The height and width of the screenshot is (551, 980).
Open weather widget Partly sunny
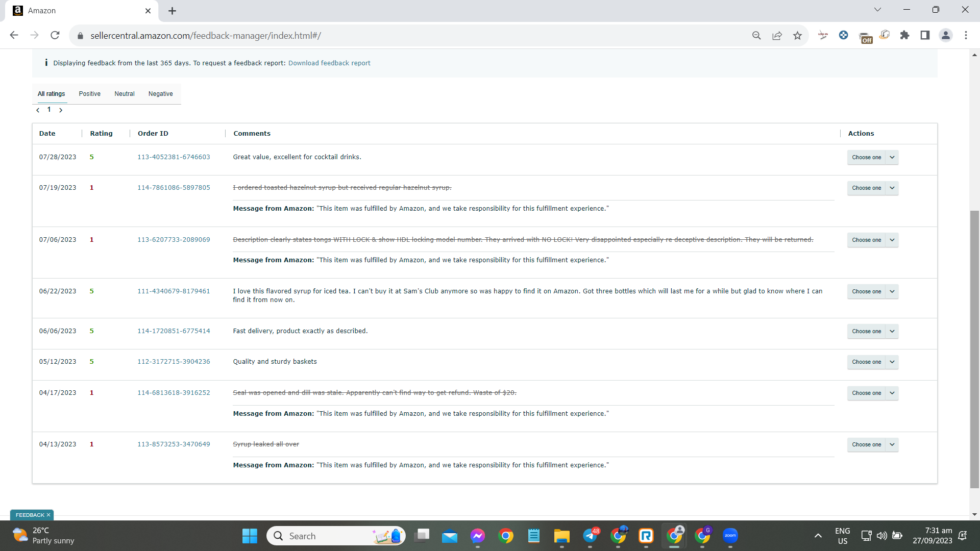pyautogui.click(x=43, y=536)
